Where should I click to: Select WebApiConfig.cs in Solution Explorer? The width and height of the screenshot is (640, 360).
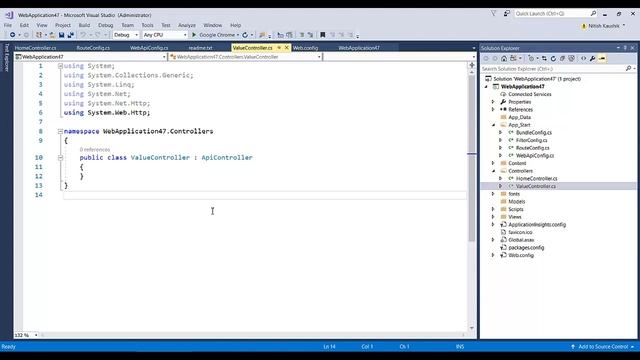click(535, 156)
